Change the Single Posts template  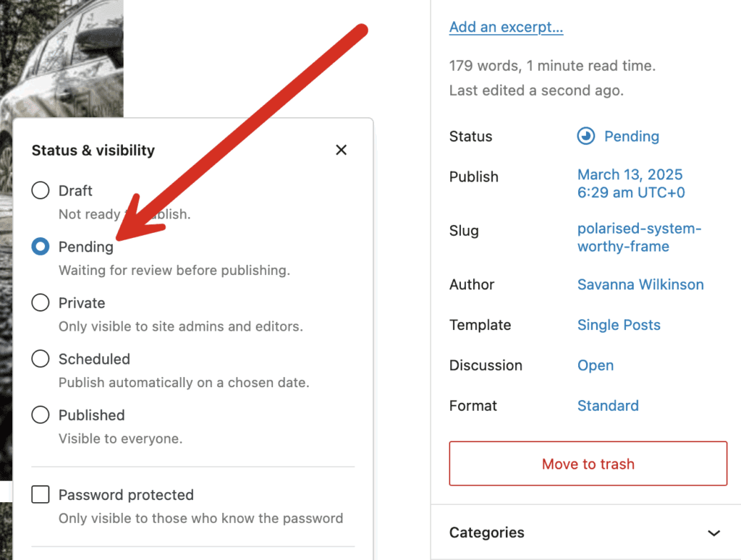click(619, 325)
